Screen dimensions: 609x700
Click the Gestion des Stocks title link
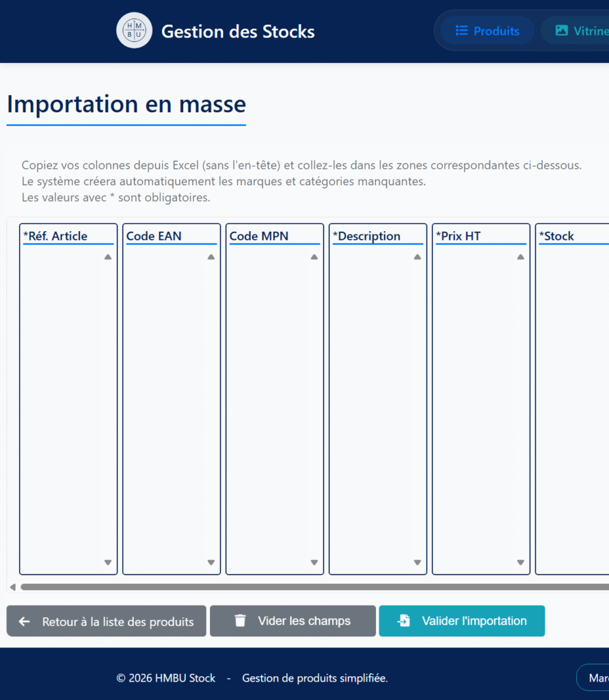pos(238,31)
